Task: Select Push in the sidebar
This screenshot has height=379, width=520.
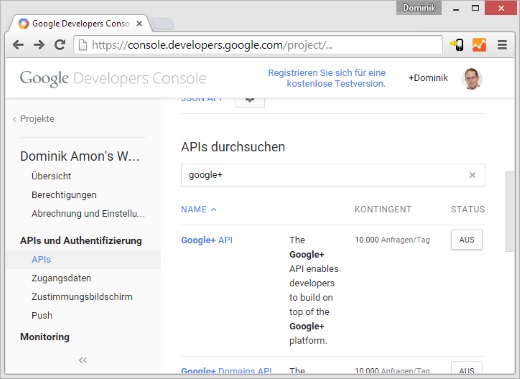Action: (x=42, y=315)
